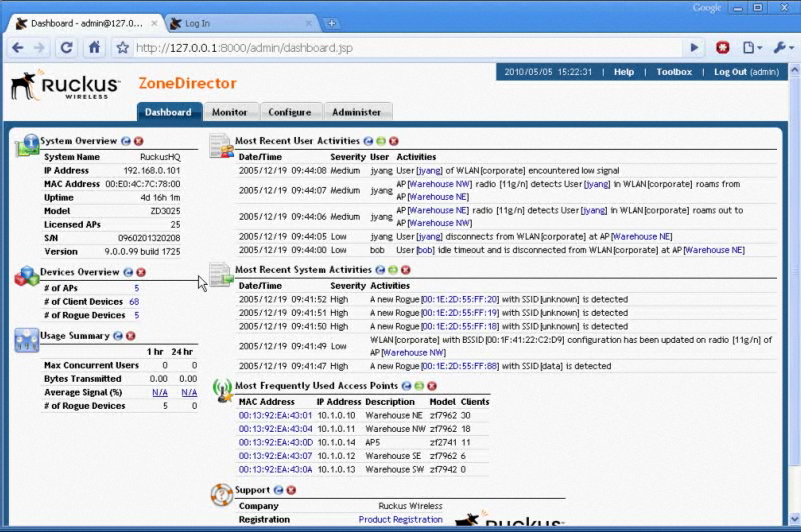This screenshot has height=532, width=801.
Task: Switch to the Configure tab
Action: pos(290,112)
